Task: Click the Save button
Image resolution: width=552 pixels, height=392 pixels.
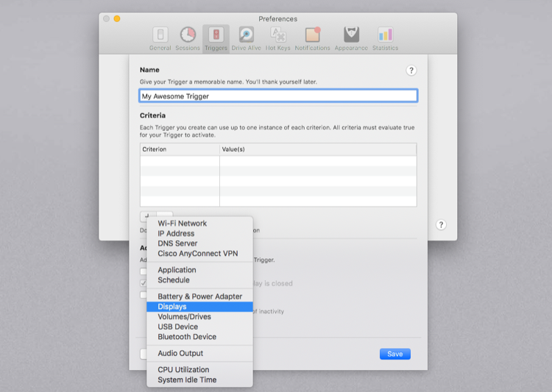Action: coord(395,354)
